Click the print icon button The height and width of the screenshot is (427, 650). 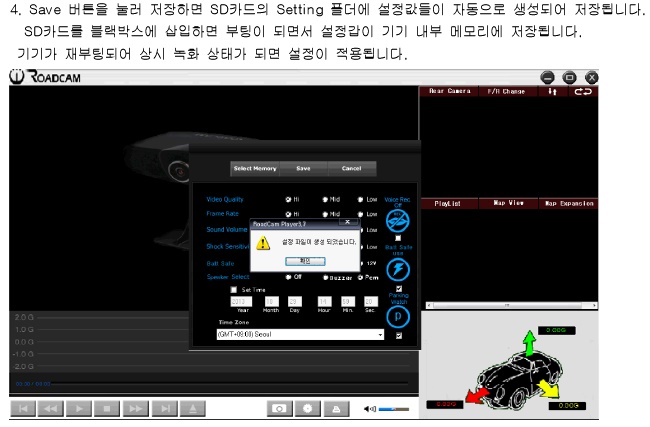[336, 409]
